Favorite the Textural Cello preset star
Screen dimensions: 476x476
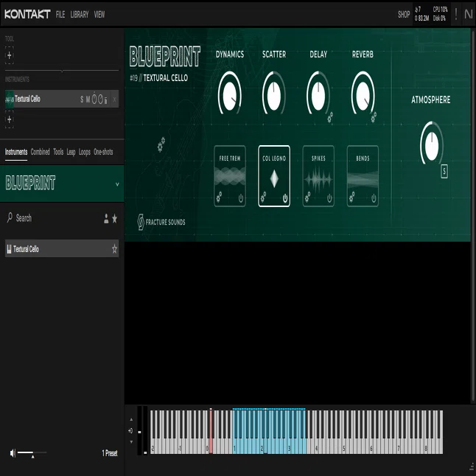click(114, 249)
